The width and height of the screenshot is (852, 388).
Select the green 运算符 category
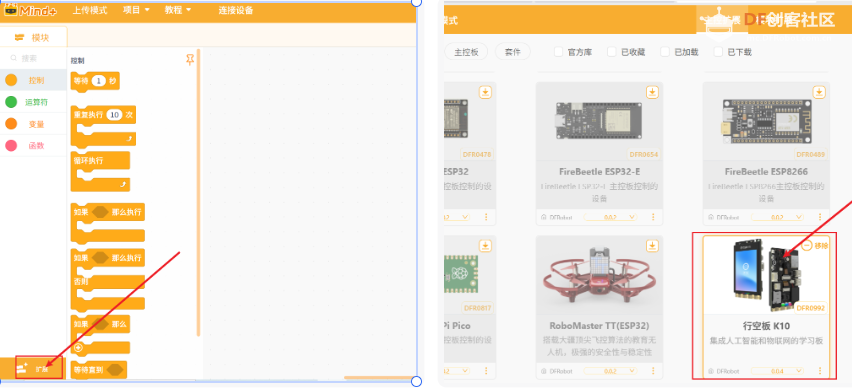[x=33, y=102]
